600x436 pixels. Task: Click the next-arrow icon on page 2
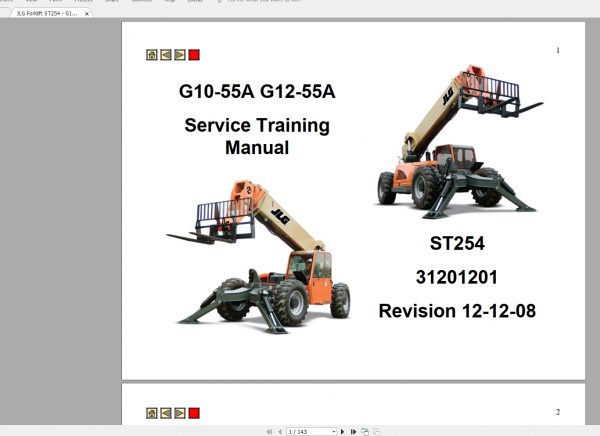[180, 413]
